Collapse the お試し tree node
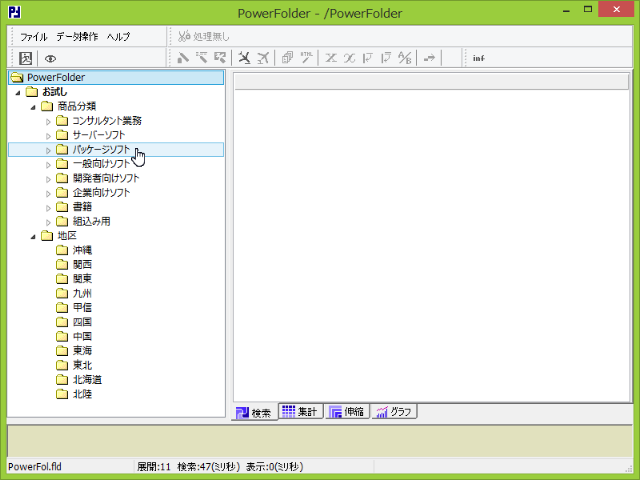This screenshot has height=480, width=640. [18, 93]
